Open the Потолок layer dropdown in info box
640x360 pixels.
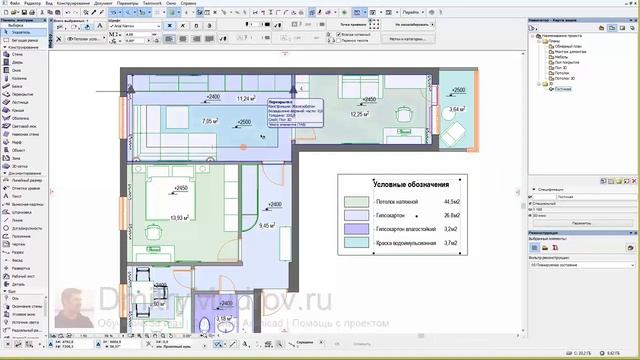click(85, 39)
